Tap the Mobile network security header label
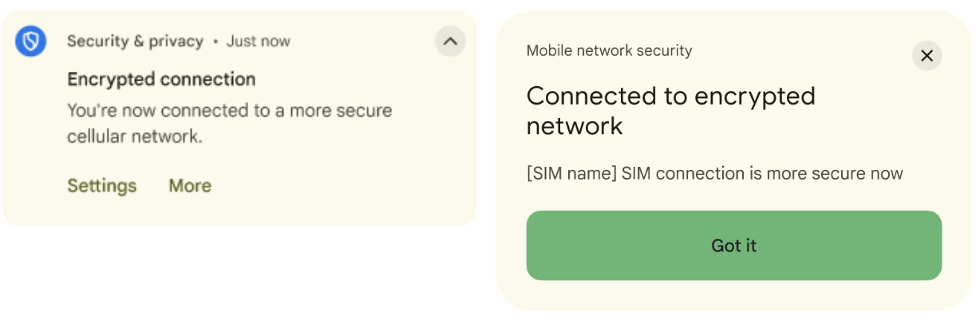The image size is (980, 324). pyautogui.click(x=609, y=51)
